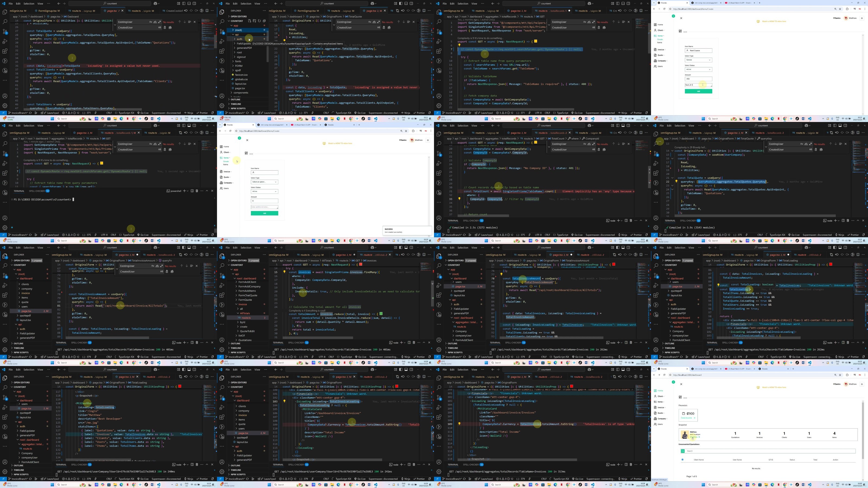Viewport: 868px width, 488px height.
Task: Toggle Use Regular Expression, Dasboard breadcrumb window find widget
Action: (x=159, y=22)
